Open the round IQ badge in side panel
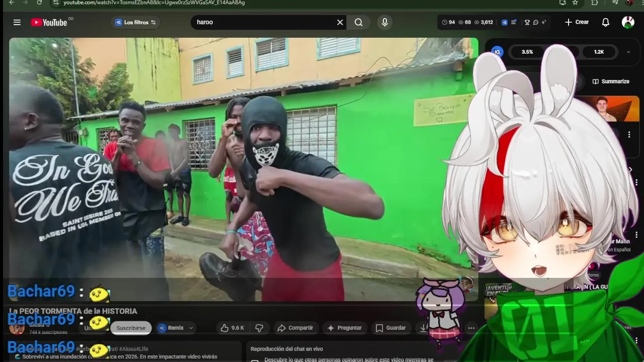644x362 pixels. tap(497, 52)
